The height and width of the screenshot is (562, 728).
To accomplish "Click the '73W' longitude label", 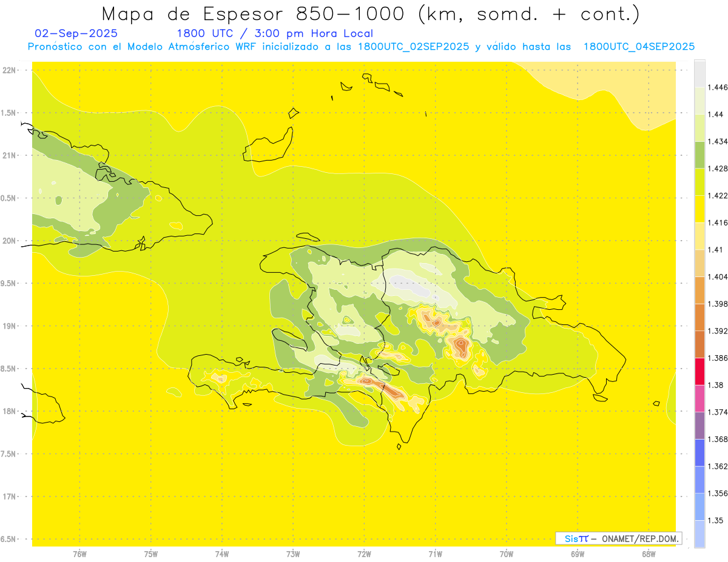I will [x=293, y=554].
